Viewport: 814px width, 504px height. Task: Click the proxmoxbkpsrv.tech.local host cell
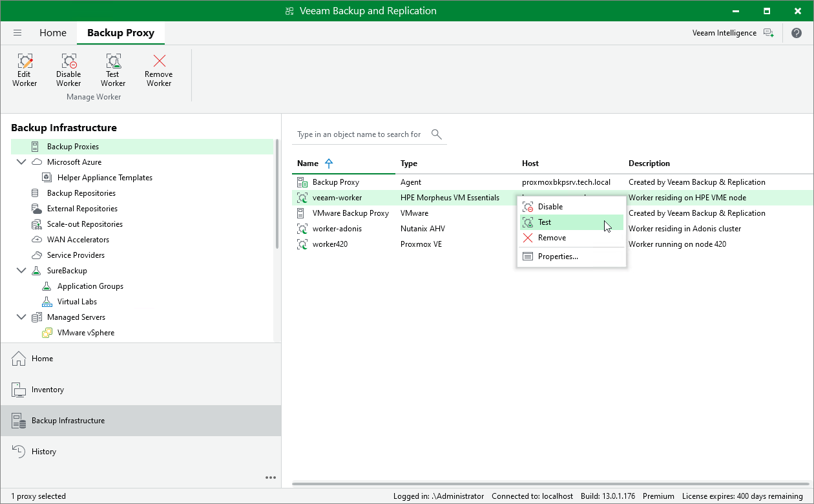click(x=566, y=182)
